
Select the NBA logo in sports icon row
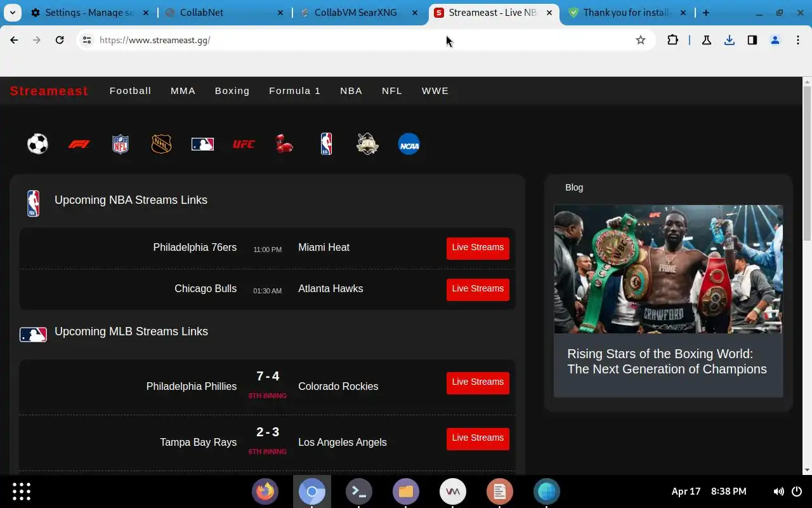(326, 144)
